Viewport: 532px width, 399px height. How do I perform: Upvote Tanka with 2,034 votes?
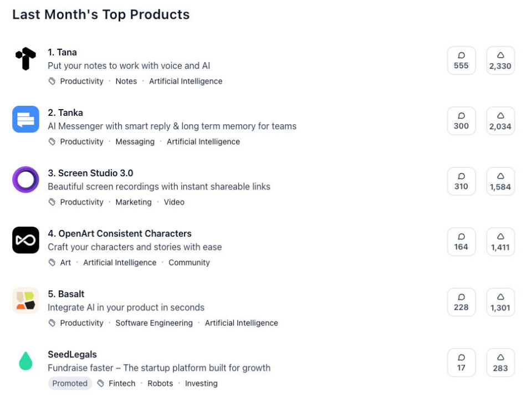500,120
